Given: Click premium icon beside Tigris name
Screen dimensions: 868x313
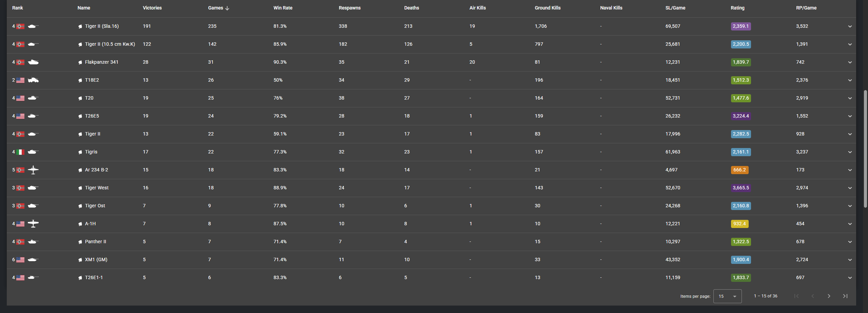Looking at the screenshot, I should coord(80,152).
